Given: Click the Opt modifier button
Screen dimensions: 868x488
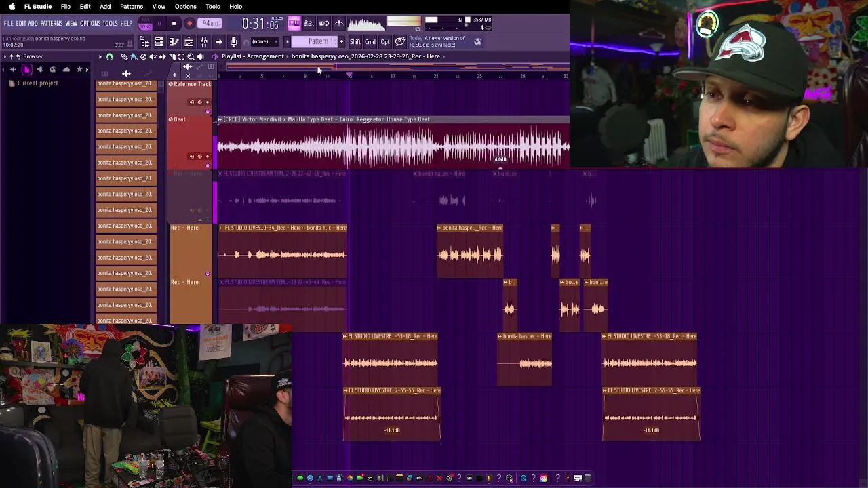Looking at the screenshot, I should (385, 42).
